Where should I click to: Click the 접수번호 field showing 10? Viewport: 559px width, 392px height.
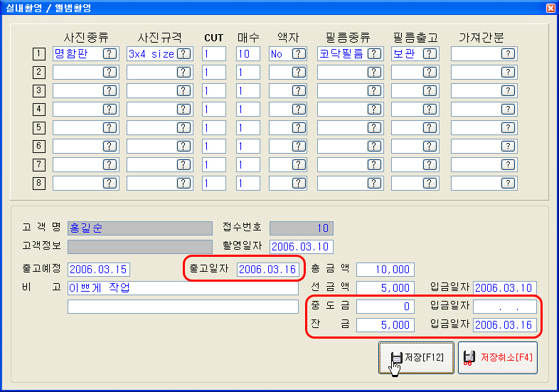pos(302,228)
